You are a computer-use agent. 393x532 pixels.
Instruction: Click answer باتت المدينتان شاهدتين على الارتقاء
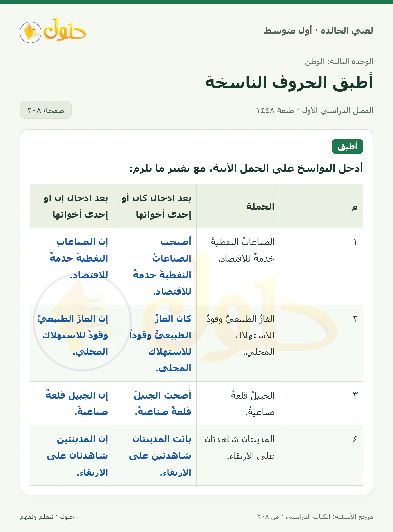pos(160,456)
